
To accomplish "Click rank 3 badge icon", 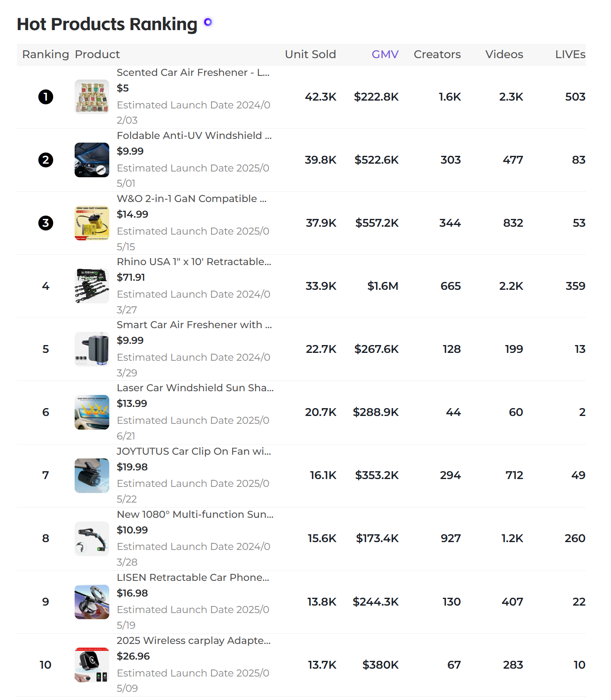I will point(46,223).
